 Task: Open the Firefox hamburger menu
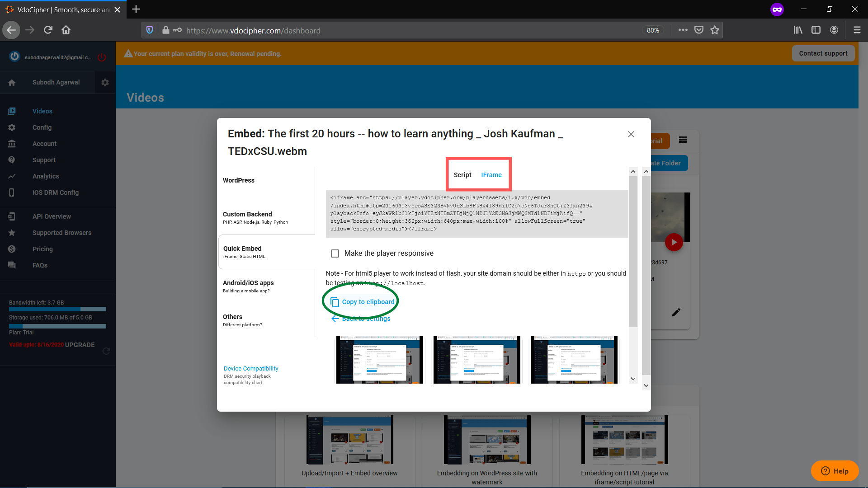(x=857, y=30)
